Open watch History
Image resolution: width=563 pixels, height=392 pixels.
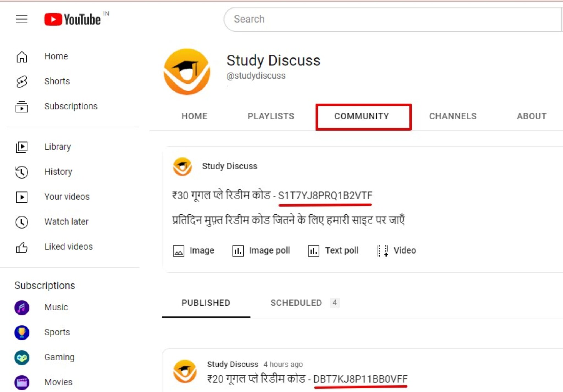coord(58,172)
